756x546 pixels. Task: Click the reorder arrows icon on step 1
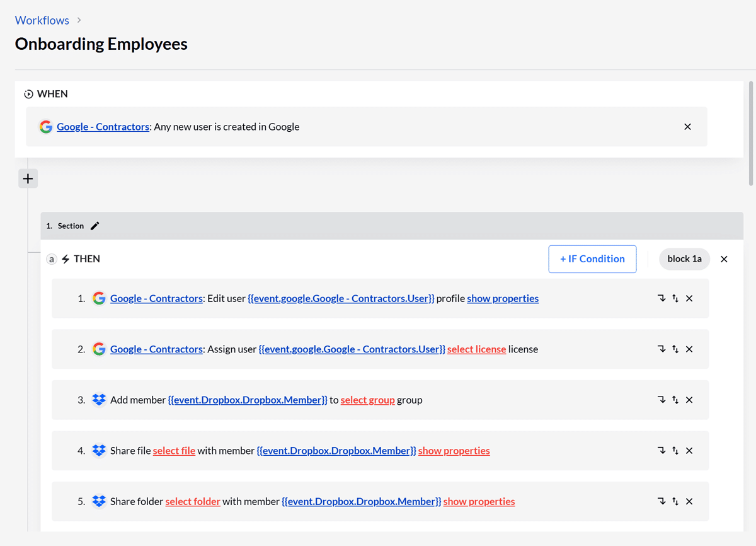point(675,298)
